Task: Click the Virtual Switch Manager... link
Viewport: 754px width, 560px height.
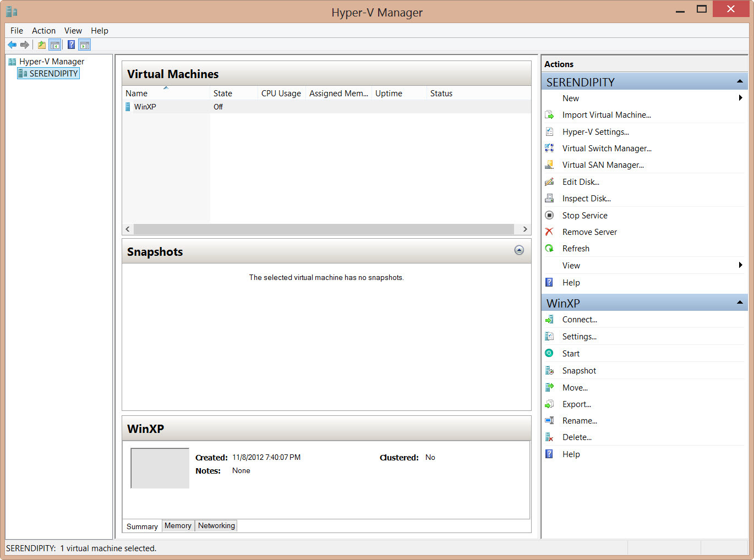Action: tap(607, 149)
